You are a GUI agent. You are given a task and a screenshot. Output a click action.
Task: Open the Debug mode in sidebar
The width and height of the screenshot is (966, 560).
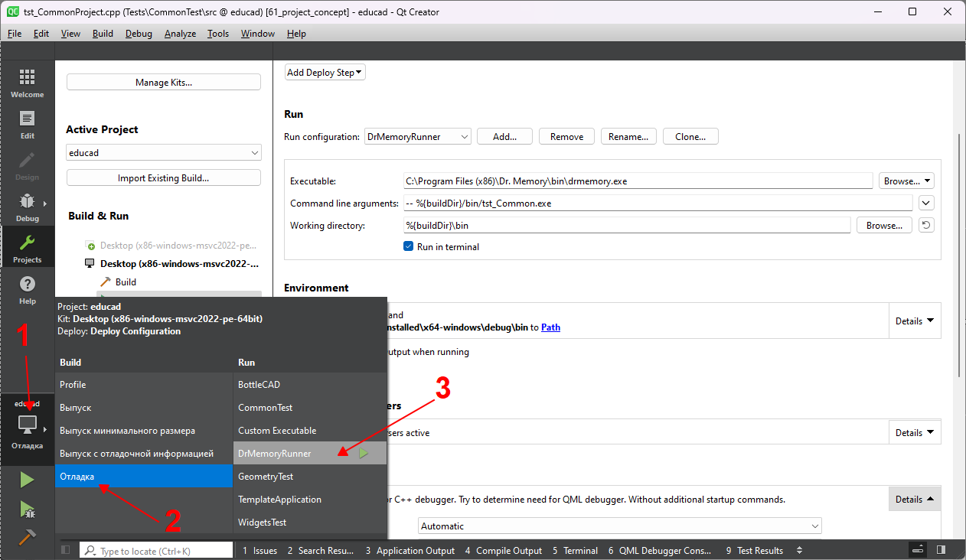tap(28, 207)
